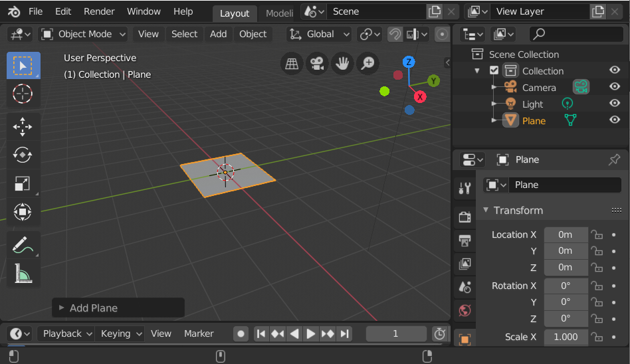Image resolution: width=630 pixels, height=364 pixels.
Task: Play the animation forward
Action: coord(310,334)
